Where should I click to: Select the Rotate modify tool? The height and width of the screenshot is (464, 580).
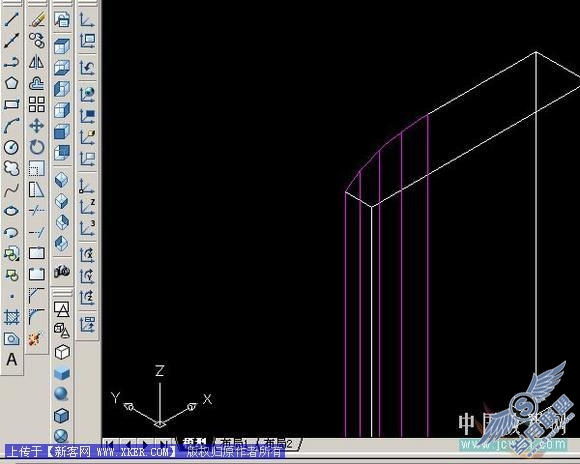point(37,147)
